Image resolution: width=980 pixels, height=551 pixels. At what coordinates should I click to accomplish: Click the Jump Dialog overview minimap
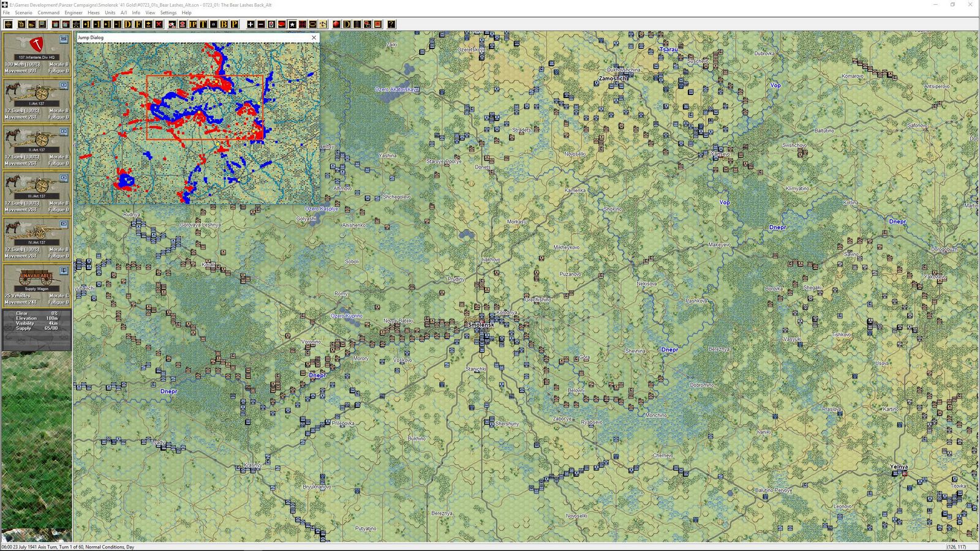(x=197, y=123)
